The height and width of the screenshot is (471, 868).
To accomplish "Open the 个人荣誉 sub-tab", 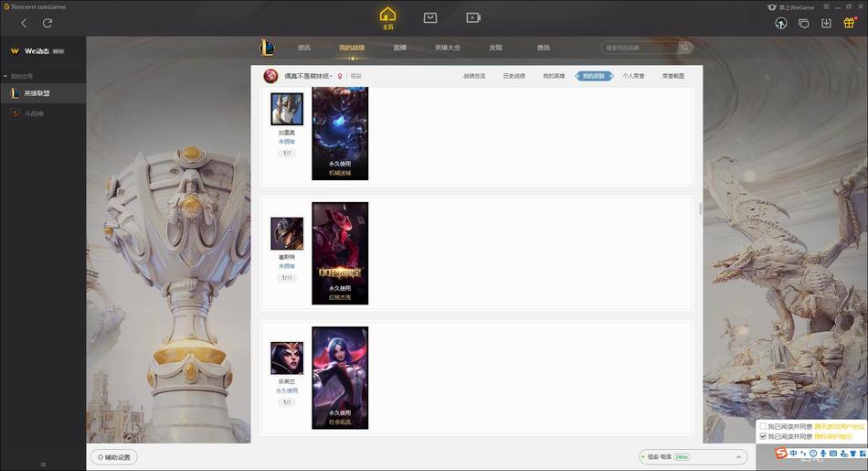I will pyautogui.click(x=633, y=76).
